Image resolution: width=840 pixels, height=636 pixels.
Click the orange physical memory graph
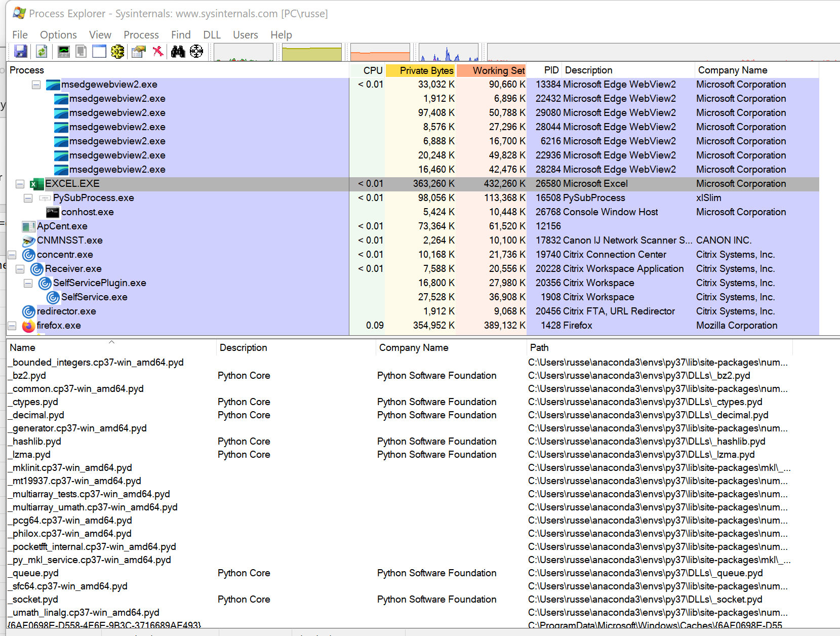coord(380,52)
